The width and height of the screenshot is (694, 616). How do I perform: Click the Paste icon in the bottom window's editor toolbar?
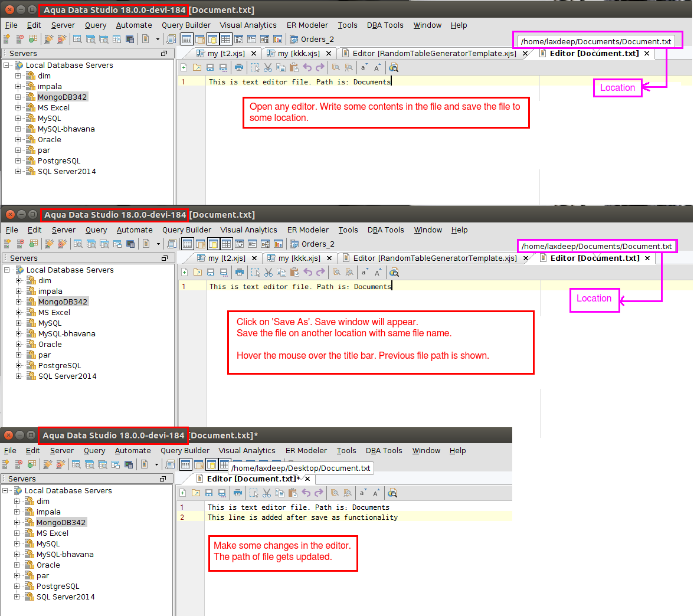[x=293, y=493]
